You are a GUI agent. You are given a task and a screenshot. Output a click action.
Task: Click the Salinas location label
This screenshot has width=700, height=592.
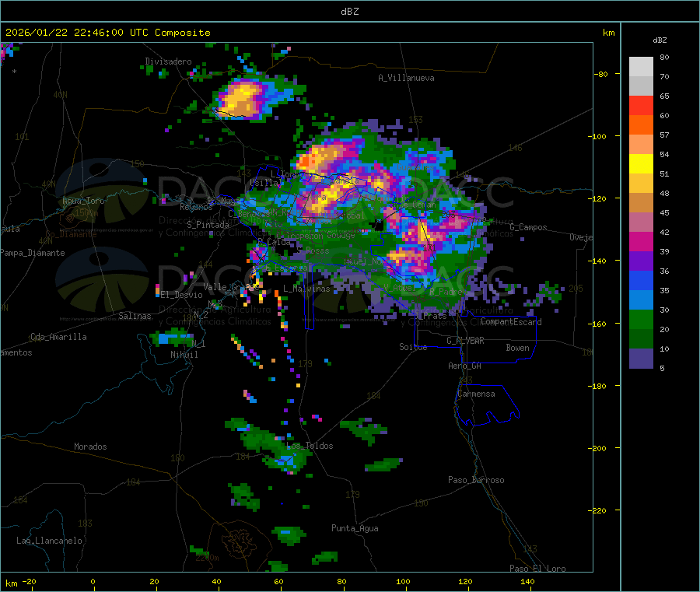click(135, 316)
